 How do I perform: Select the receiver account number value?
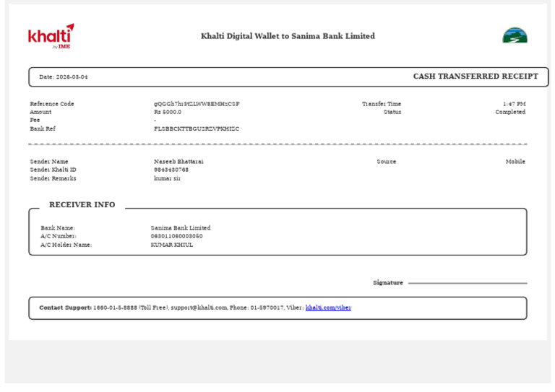click(176, 236)
